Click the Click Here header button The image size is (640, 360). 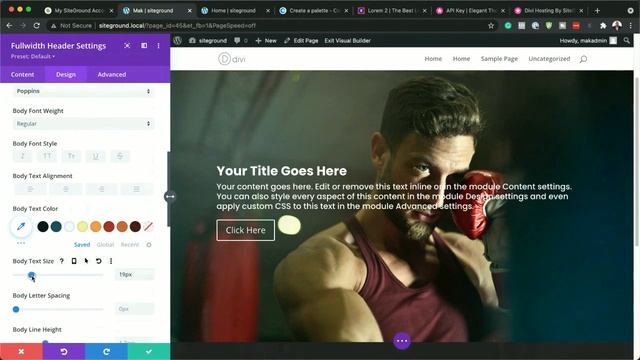[246, 230]
